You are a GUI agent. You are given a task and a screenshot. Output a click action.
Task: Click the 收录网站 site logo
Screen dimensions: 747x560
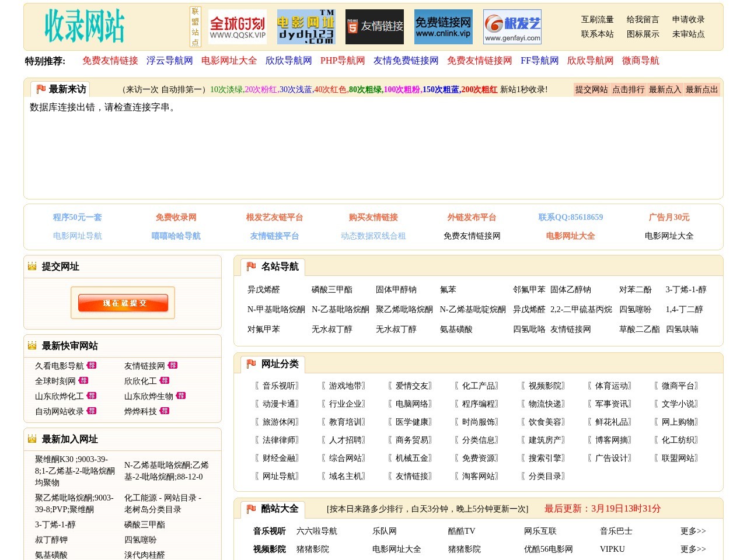coord(85,26)
